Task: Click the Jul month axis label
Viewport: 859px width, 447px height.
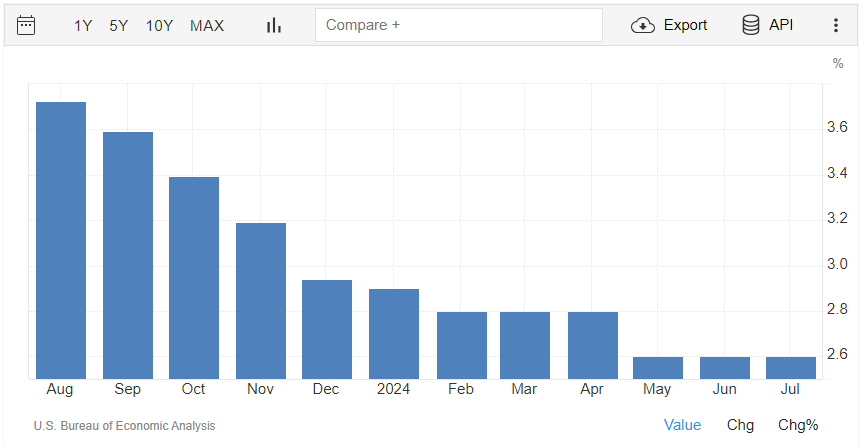Action: point(790,389)
